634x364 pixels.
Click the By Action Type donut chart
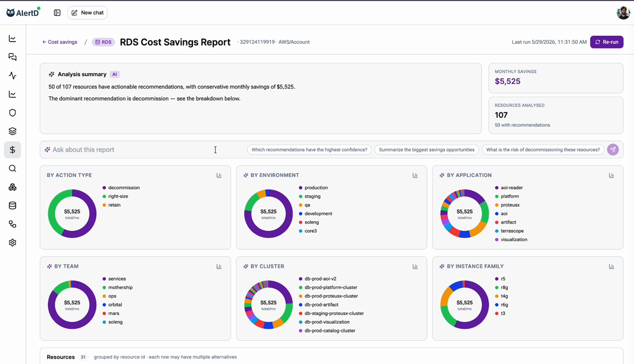click(72, 214)
